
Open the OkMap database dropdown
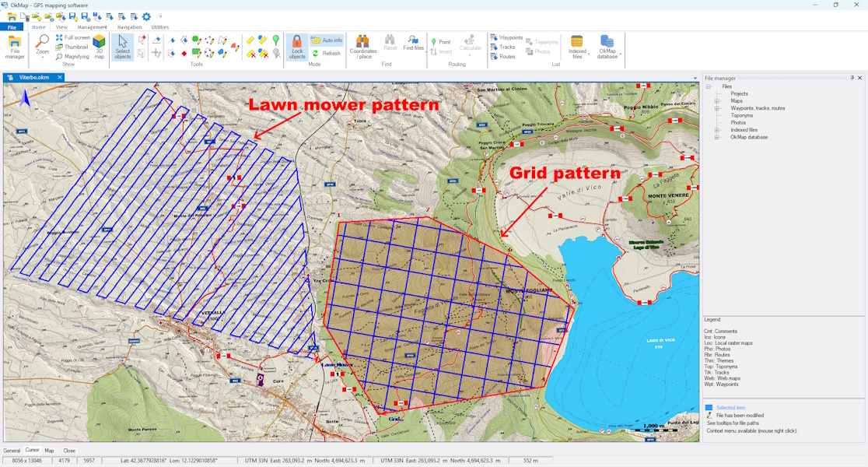[x=607, y=47]
